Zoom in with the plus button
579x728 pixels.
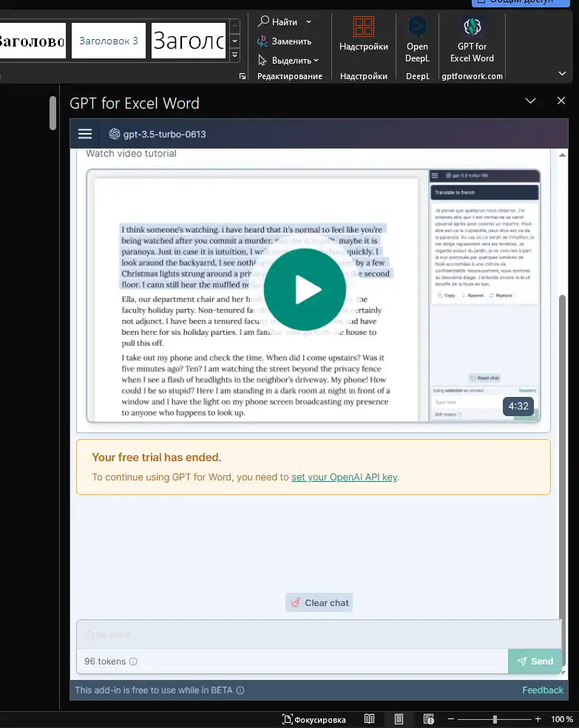click(x=538, y=719)
